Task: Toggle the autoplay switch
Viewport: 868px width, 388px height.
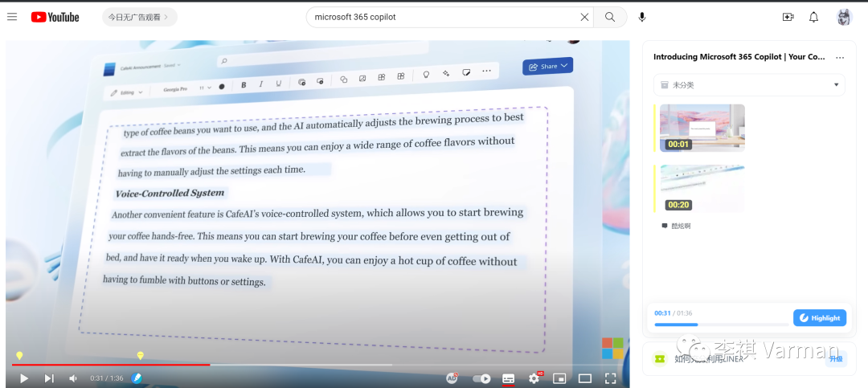Action: tap(481, 378)
